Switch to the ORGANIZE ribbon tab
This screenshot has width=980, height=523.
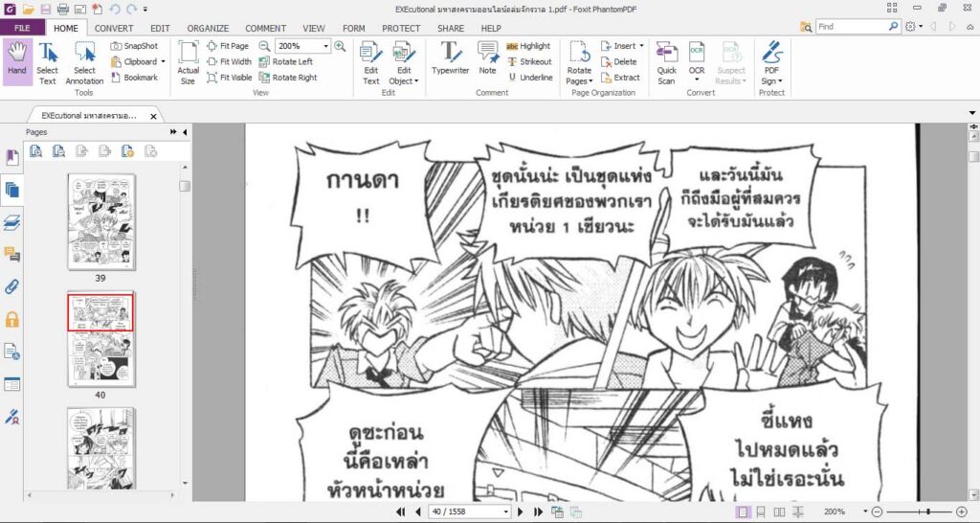pyautogui.click(x=208, y=28)
